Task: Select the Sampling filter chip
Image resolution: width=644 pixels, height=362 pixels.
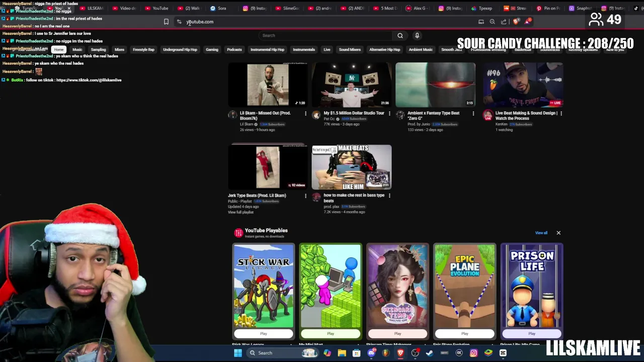Action: pyautogui.click(x=98, y=49)
